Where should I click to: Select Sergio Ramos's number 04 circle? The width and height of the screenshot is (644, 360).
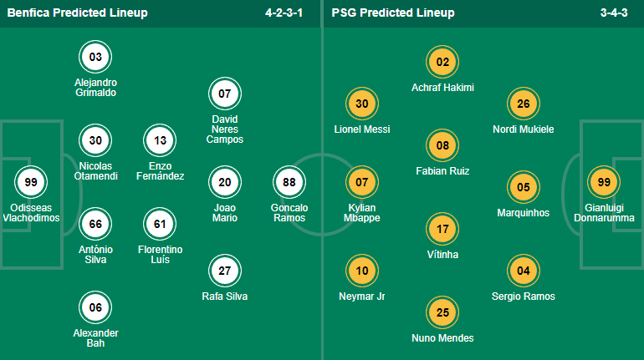pos(524,271)
